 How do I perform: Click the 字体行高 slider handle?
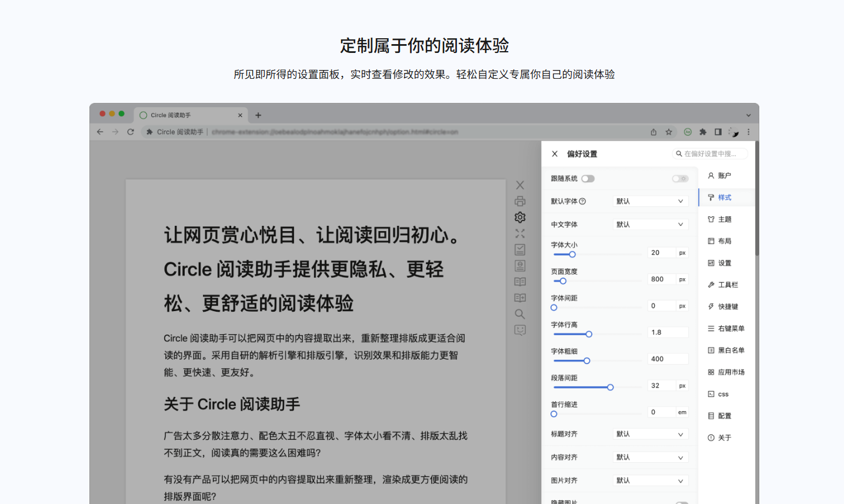point(589,334)
